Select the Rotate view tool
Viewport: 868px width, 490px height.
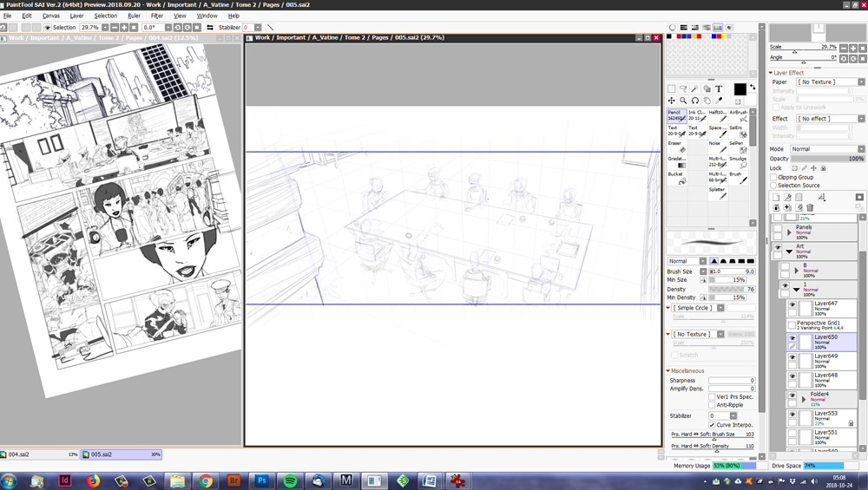point(694,101)
